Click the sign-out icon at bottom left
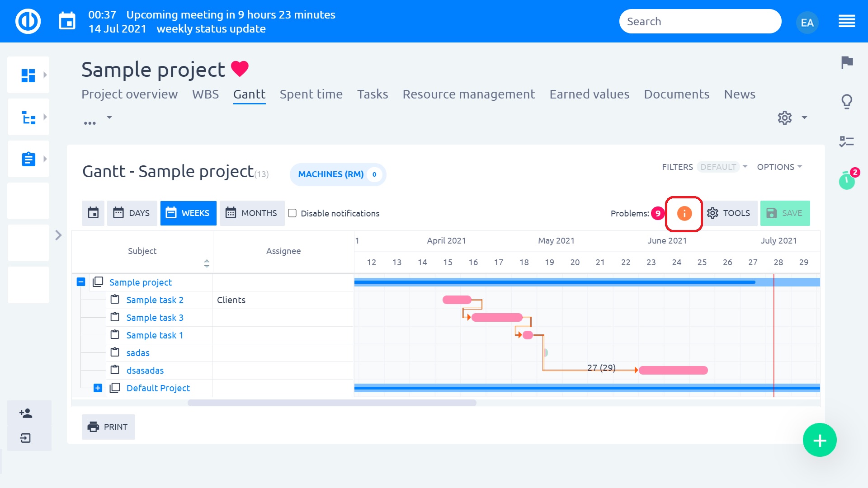The width and height of the screenshot is (868, 488). (x=25, y=438)
